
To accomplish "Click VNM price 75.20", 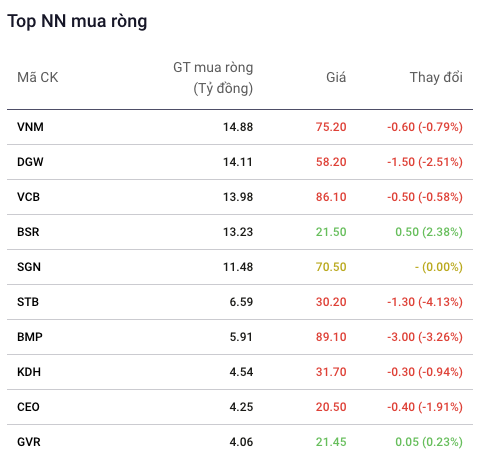I will click(331, 127).
